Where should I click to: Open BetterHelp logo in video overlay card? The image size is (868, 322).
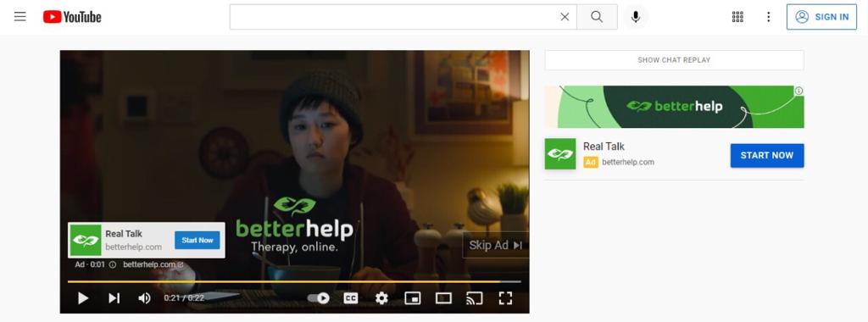pos(86,240)
